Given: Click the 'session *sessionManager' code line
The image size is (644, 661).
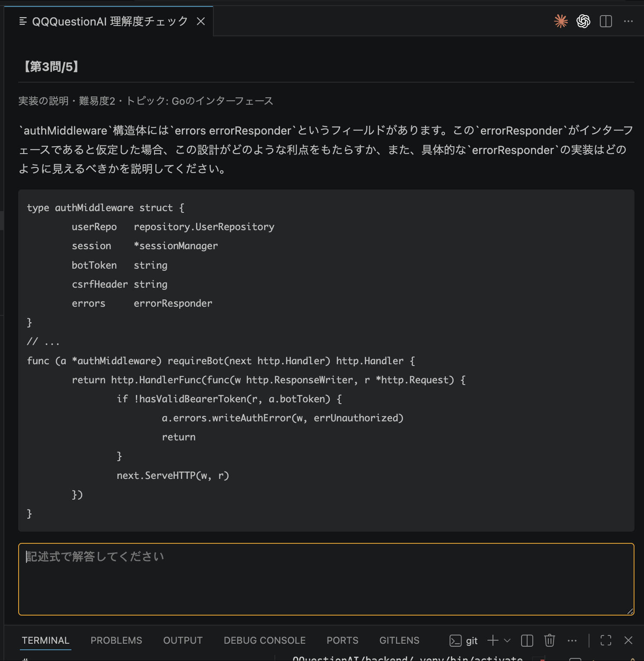Looking at the screenshot, I should [x=145, y=246].
